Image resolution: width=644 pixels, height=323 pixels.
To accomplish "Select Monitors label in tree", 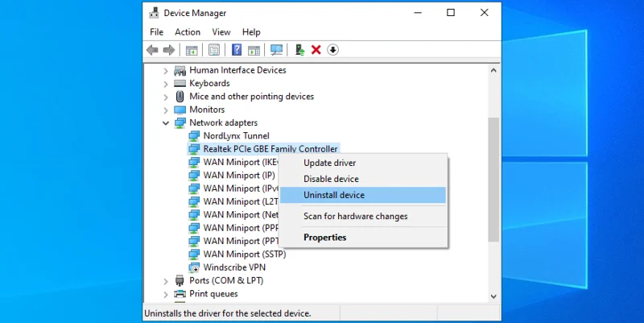I will pyautogui.click(x=207, y=110).
